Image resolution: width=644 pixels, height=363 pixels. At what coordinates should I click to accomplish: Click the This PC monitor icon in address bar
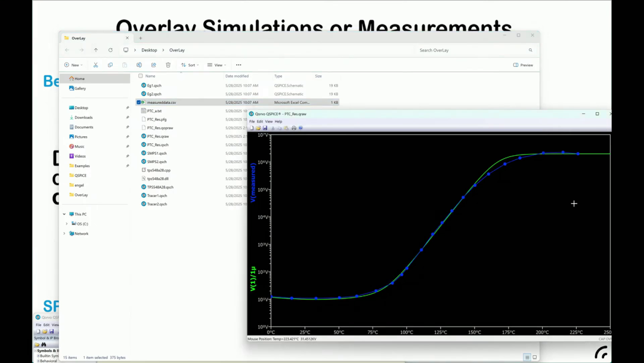tap(126, 50)
